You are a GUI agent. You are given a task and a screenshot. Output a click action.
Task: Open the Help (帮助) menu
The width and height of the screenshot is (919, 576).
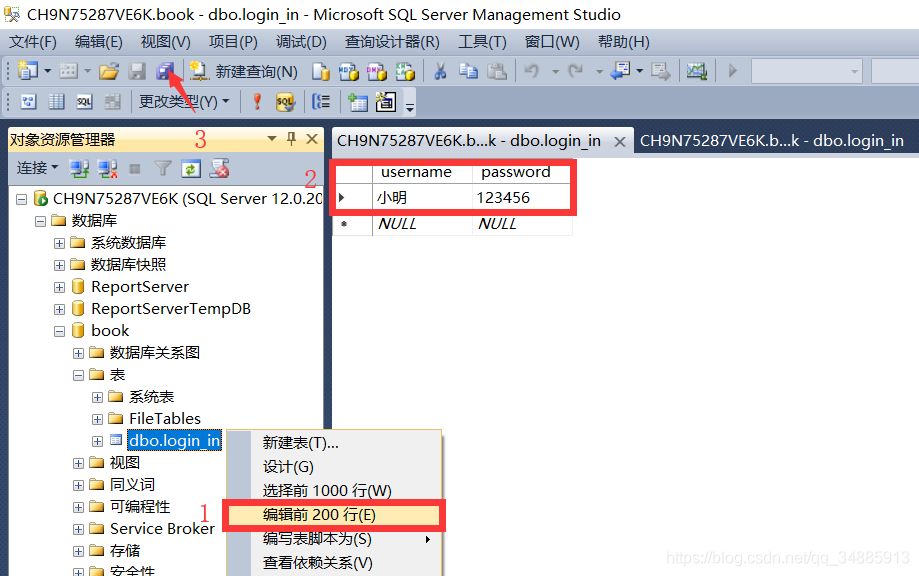(624, 42)
